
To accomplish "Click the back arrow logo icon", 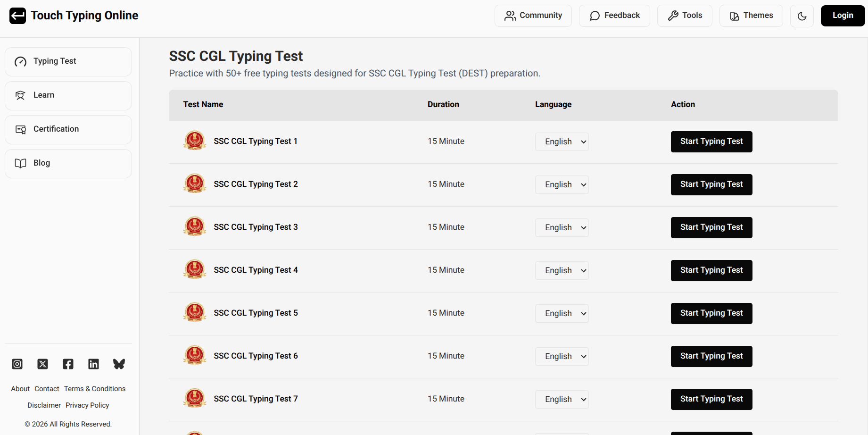I will pyautogui.click(x=17, y=16).
